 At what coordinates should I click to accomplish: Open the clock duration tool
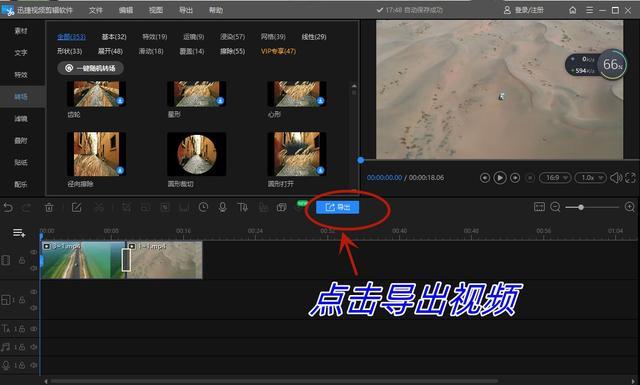point(203,207)
